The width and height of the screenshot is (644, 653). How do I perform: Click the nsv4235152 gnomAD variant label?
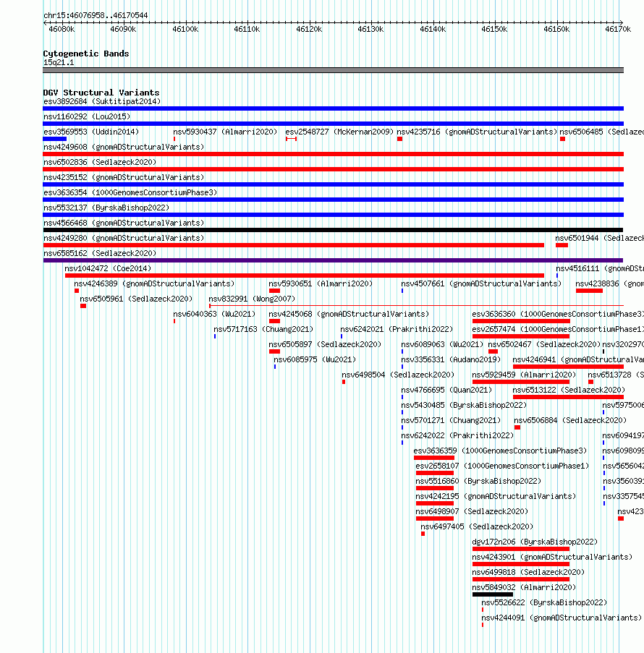click(124, 177)
